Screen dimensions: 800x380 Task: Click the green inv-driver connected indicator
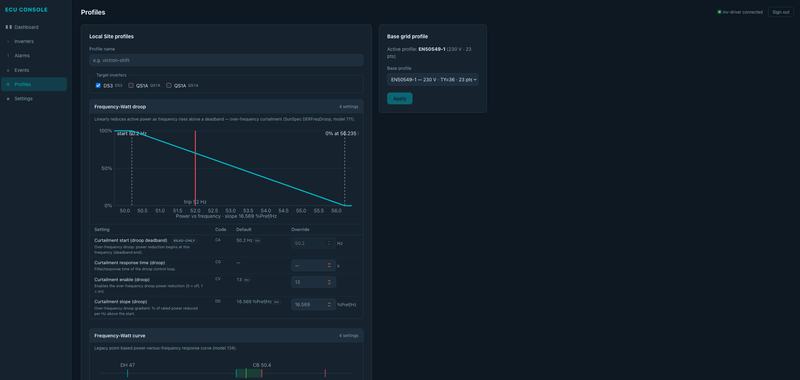(x=719, y=12)
